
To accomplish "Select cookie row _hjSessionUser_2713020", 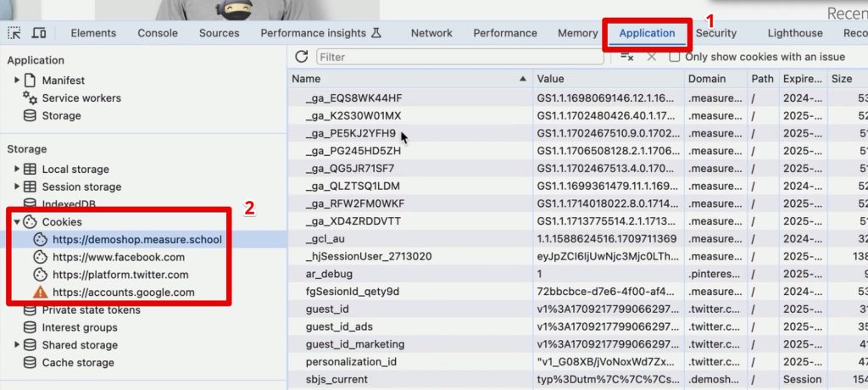I will point(577,257).
